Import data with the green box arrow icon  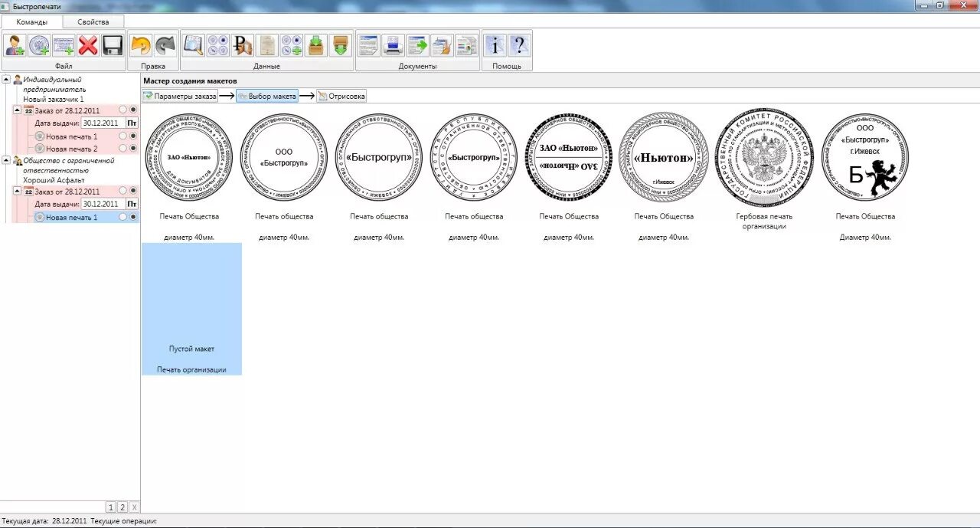(x=315, y=45)
